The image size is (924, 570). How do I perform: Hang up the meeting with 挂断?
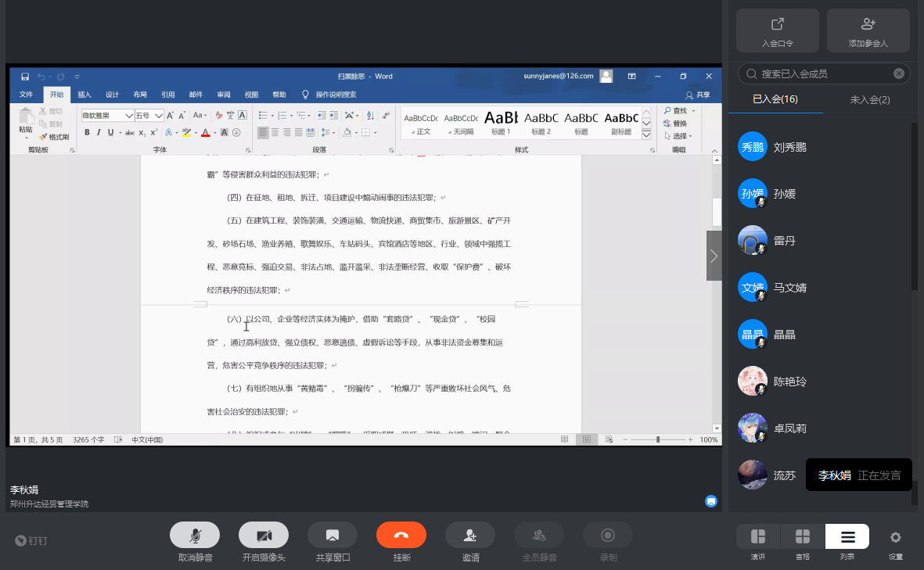click(x=401, y=536)
